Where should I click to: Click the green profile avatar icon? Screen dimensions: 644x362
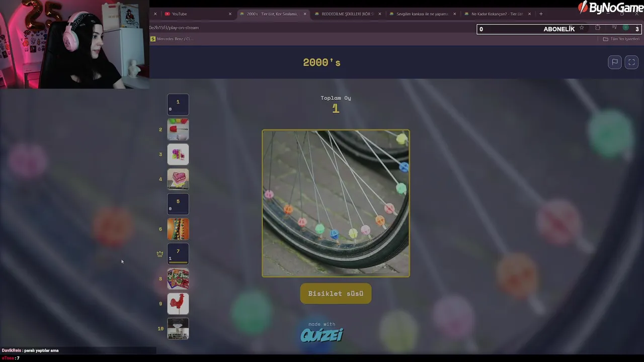tap(625, 28)
